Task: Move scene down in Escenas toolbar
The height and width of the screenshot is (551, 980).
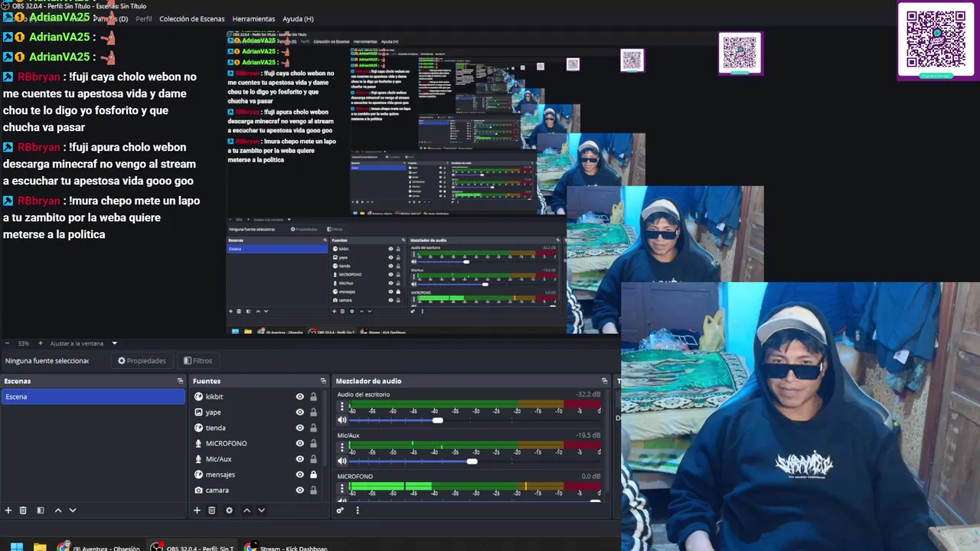Action: [x=73, y=510]
